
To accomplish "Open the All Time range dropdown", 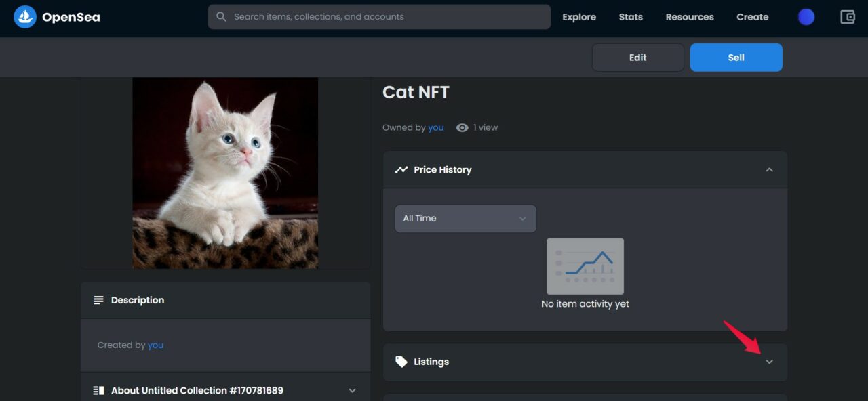I will 465,219.
